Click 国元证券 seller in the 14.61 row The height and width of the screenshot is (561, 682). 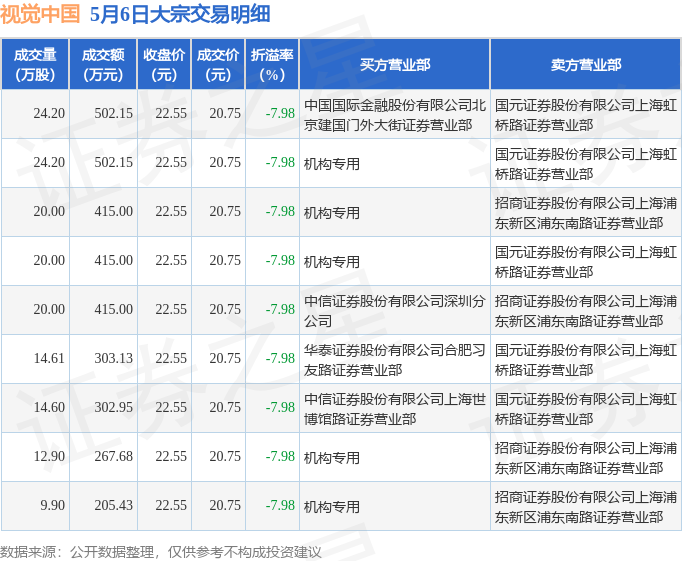[585, 360]
